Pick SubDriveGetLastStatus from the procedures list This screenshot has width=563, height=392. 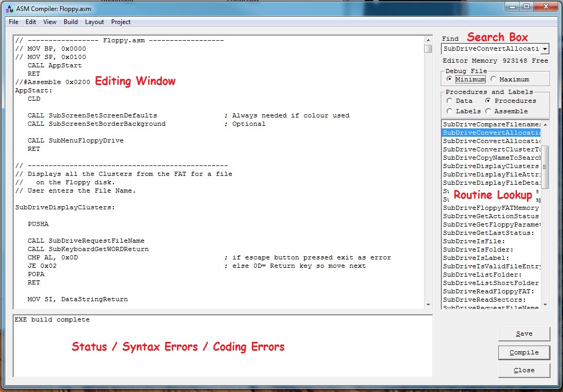(x=488, y=233)
